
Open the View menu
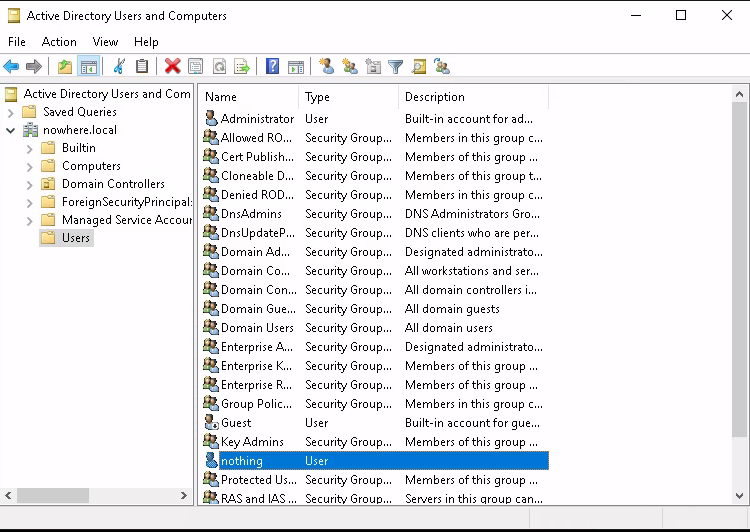click(x=105, y=42)
